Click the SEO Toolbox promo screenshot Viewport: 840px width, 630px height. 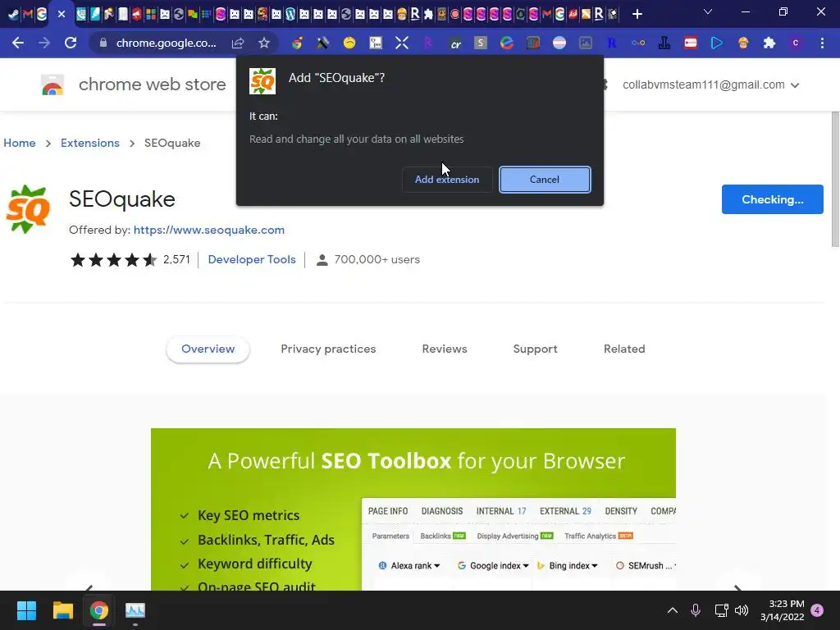click(413, 509)
